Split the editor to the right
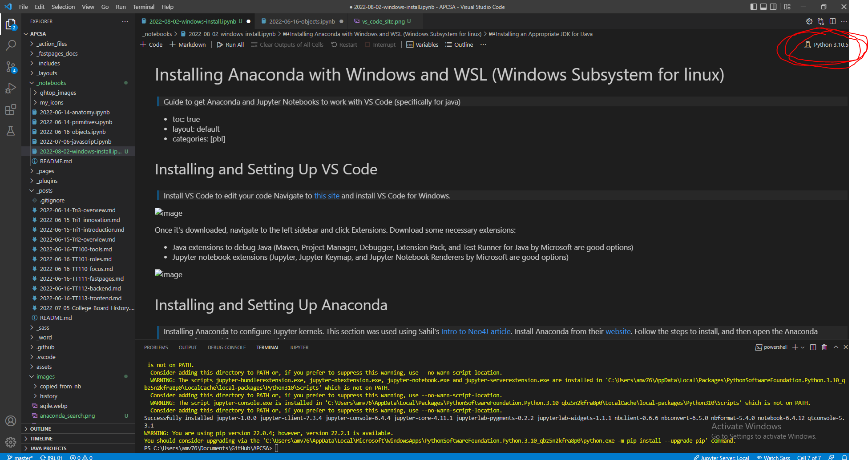Image resolution: width=868 pixels, height=460 pixels. 832,21
